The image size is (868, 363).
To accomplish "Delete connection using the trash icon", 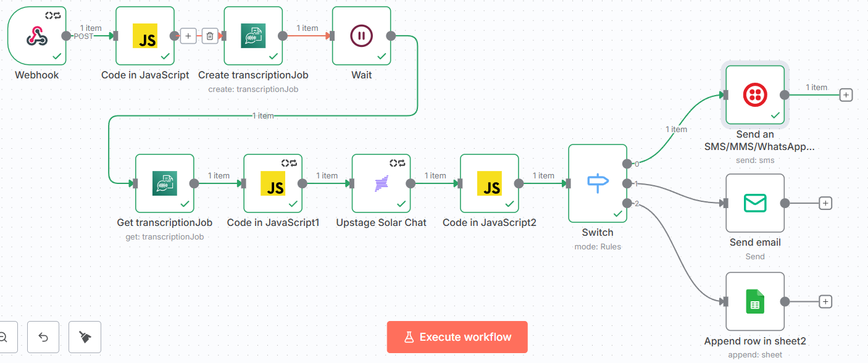I will pyautogui.click(x=210, y=36).
